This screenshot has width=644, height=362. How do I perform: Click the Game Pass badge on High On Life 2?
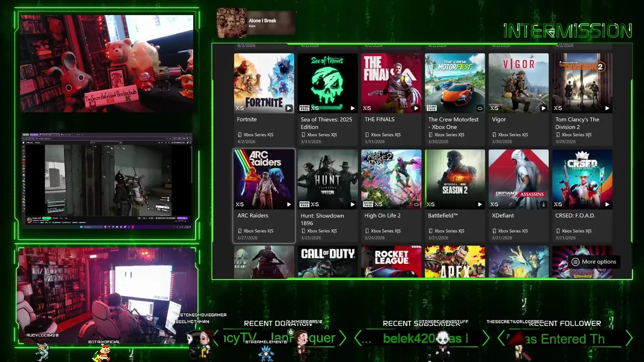pyautogui.click(x=368, y=204)
